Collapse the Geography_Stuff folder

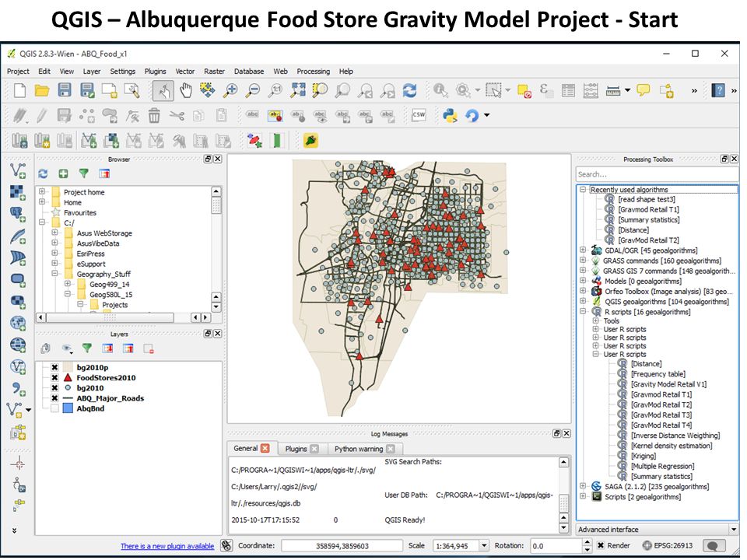(x=54, y=274)
